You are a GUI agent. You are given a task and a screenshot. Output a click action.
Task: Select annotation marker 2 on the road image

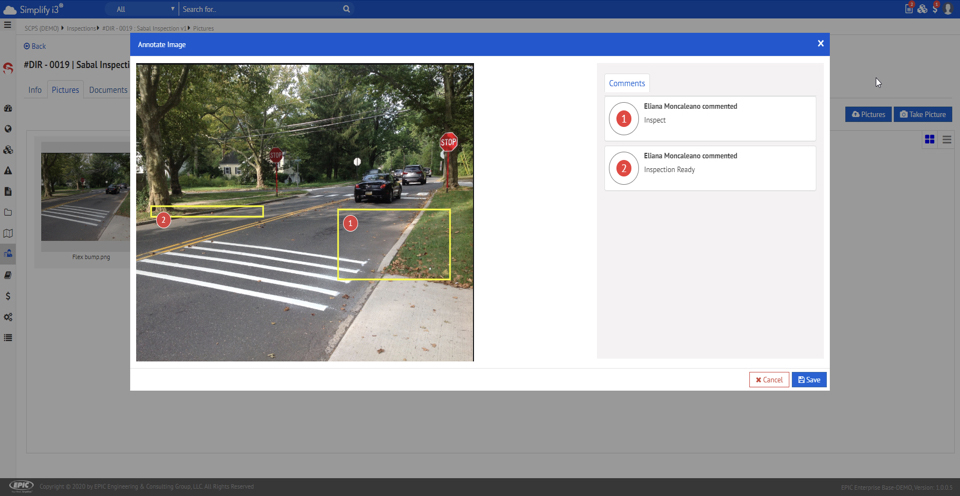(164, 219)
